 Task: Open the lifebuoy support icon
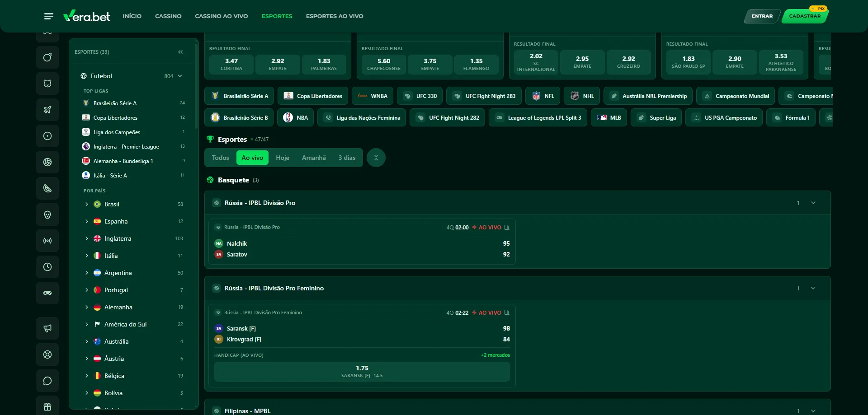(x=47, y=354)
